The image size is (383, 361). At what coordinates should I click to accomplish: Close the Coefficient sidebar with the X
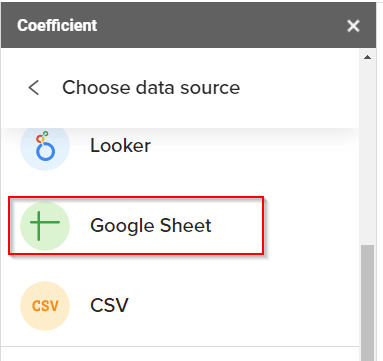[353, 26]
